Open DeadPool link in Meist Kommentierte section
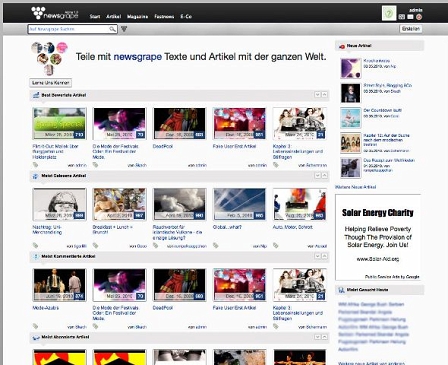The height and width of the screenshot is (365, 448). (163, 308)
